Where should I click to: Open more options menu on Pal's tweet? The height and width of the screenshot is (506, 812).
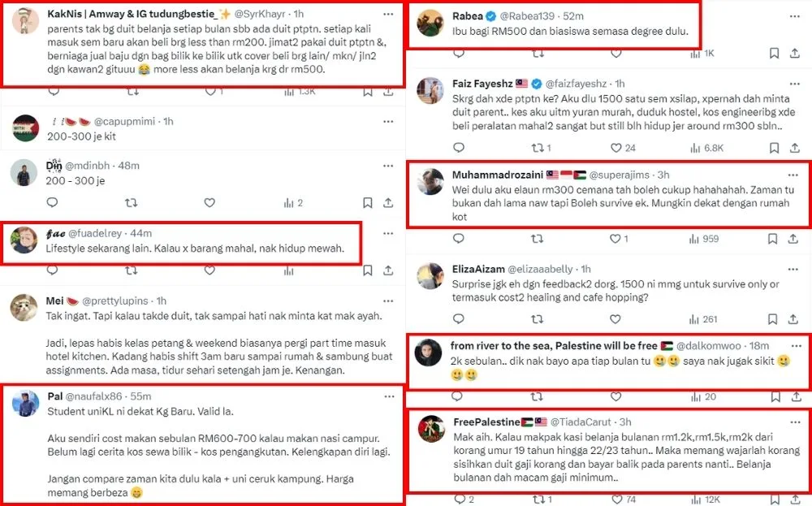[x=388, y=396]
